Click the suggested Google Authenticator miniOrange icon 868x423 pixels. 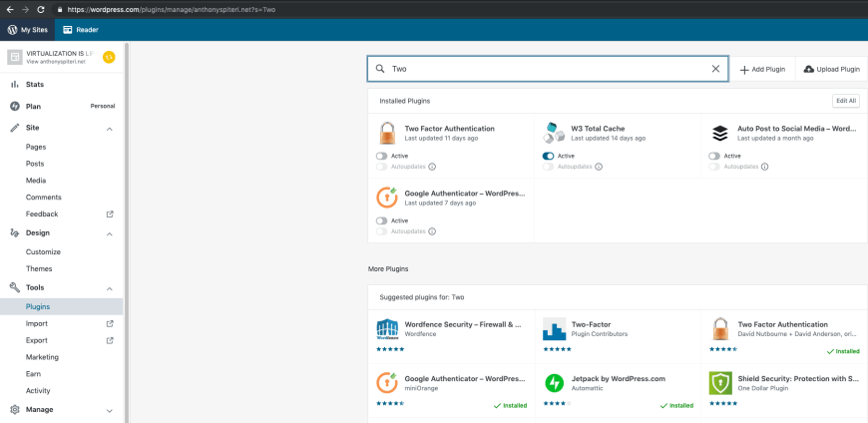click(x=387, y=383)
